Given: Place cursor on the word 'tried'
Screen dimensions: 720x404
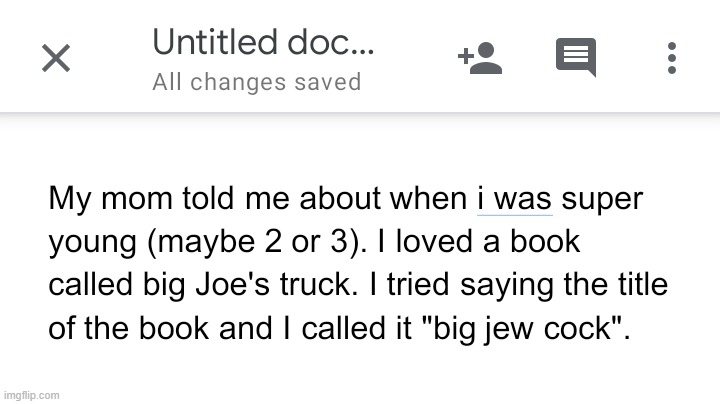Looking at the screenshot, I should 418,285.
